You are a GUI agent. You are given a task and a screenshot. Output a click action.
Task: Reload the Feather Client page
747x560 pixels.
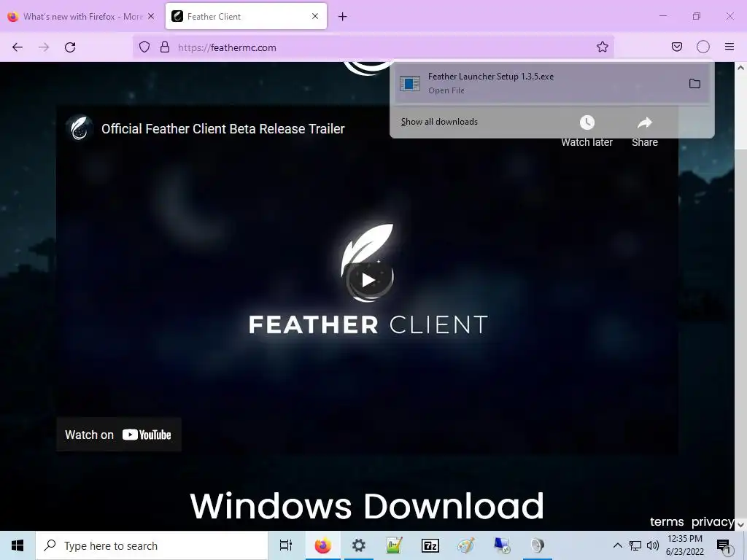point(70,47)
